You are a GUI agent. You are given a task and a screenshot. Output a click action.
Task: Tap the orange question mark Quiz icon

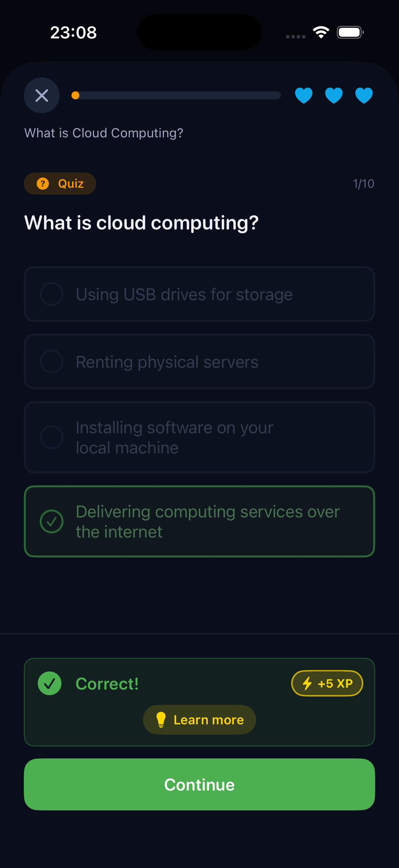43,184
